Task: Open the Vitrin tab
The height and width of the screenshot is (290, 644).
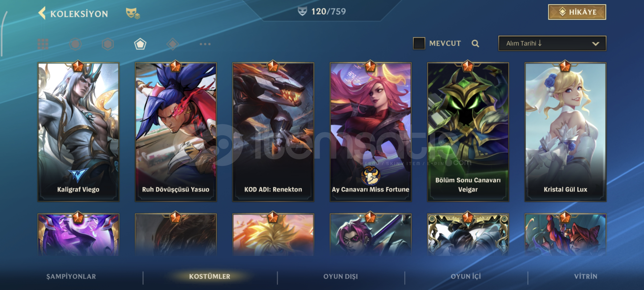Action: click(x=586, y=277)
